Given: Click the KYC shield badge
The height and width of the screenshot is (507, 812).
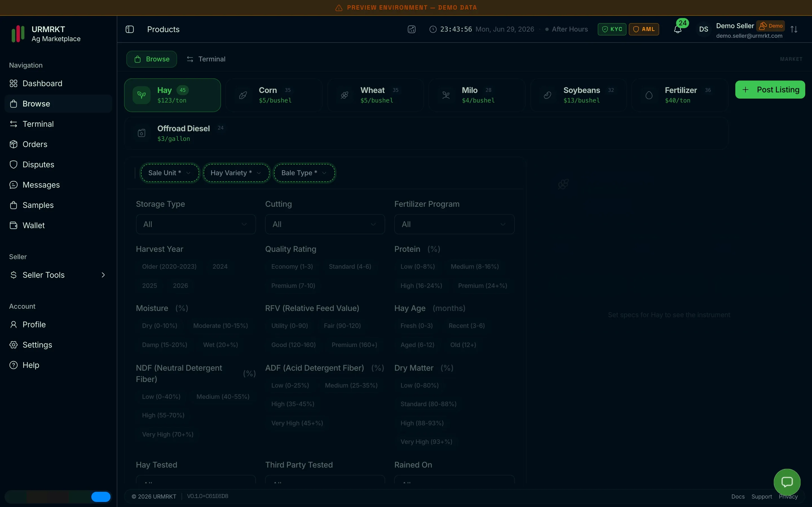Looking at the screenshot, I should pos(612,29).
